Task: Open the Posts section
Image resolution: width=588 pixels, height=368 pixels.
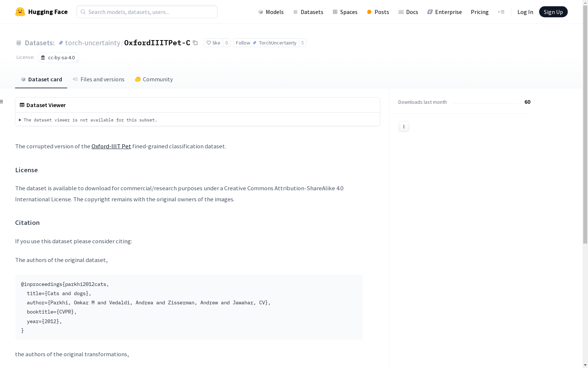Action: point(378,12)
